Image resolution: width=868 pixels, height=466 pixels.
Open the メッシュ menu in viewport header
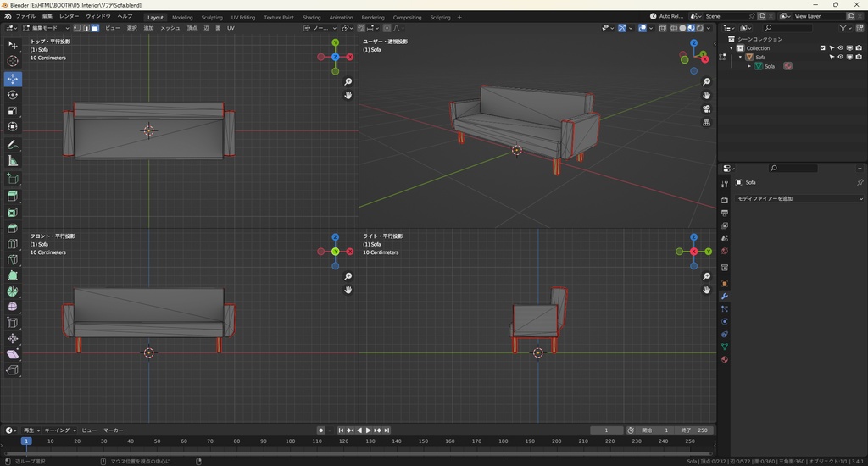pos(170,28)
